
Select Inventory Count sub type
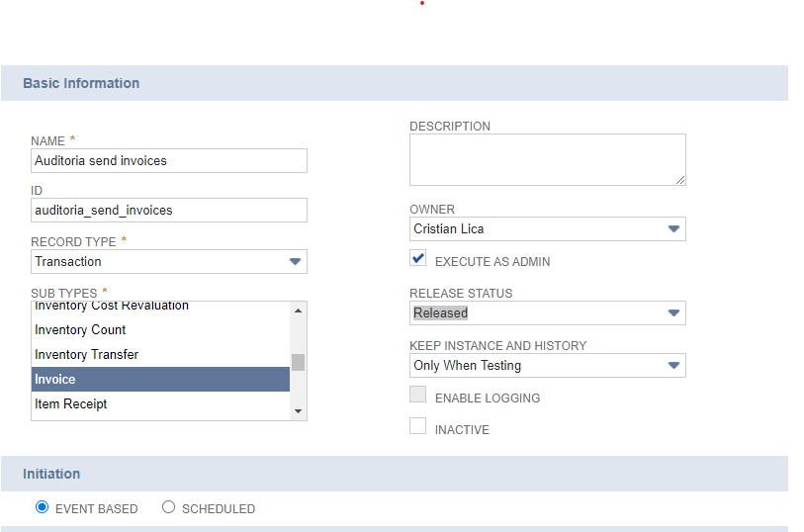click(x=160, y=330)
